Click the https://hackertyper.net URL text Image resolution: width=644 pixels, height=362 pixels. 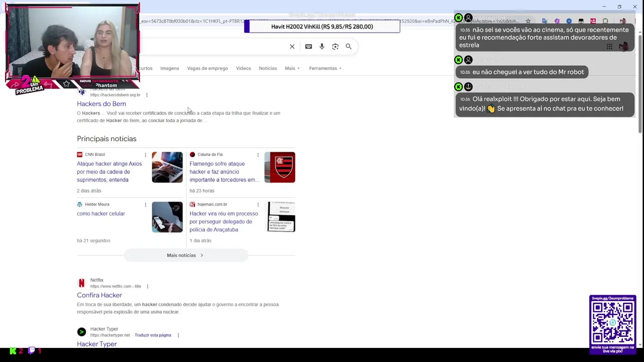click(110, 335)
